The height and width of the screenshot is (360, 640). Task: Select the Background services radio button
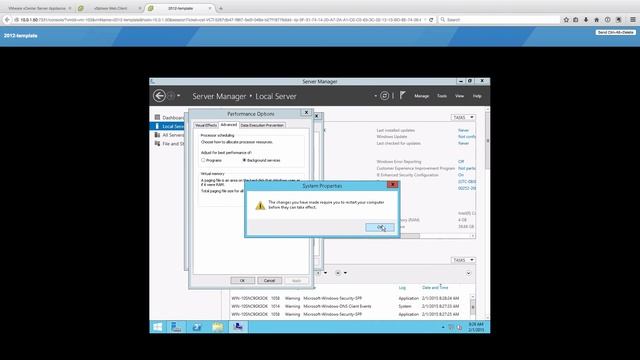click(244, 160)
